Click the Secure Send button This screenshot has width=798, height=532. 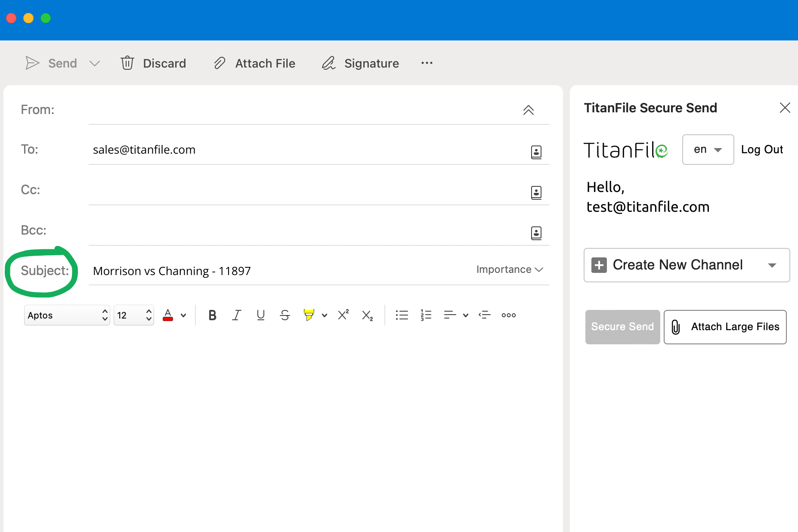[x=622, y=327]
